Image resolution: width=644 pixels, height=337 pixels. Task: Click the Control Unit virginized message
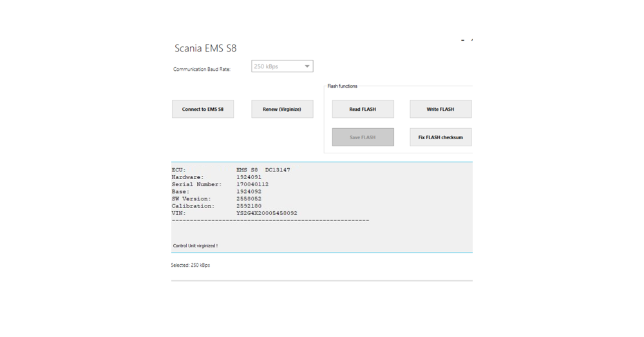(195, 246)
